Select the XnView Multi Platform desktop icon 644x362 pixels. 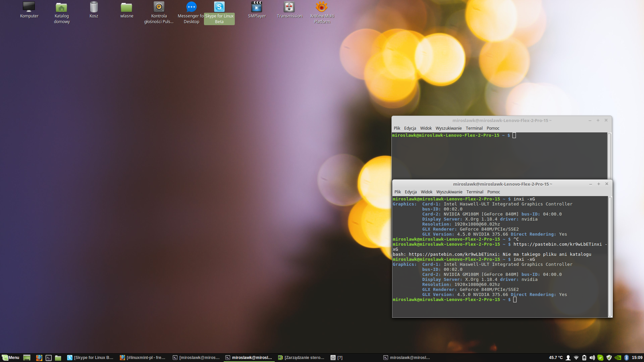322,12
